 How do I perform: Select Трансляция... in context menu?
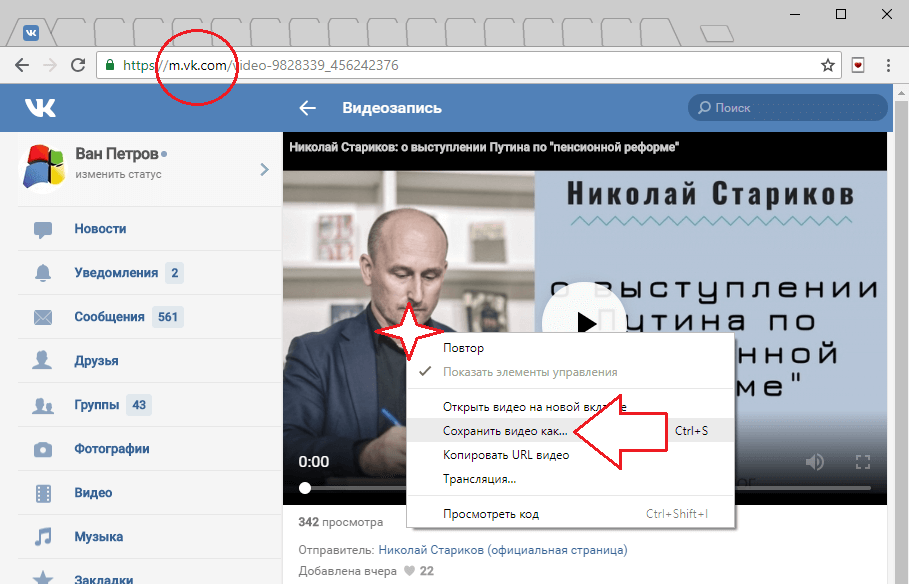[570, 479]
